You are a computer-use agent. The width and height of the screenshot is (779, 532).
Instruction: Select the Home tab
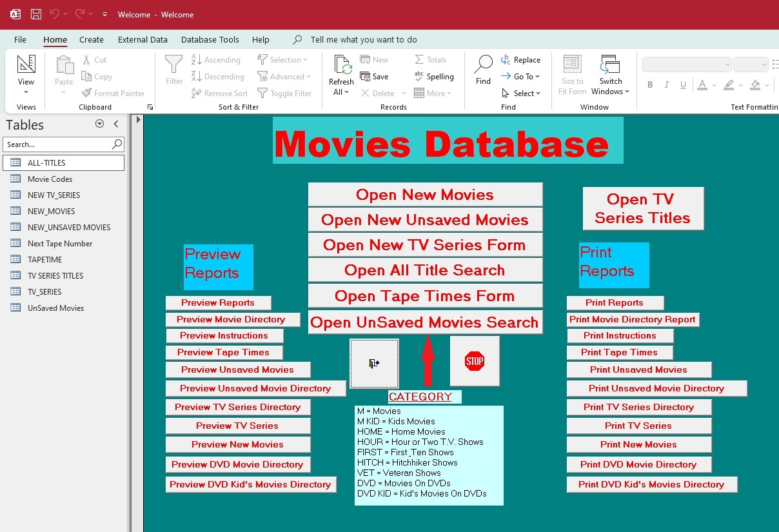click(55, 39)
